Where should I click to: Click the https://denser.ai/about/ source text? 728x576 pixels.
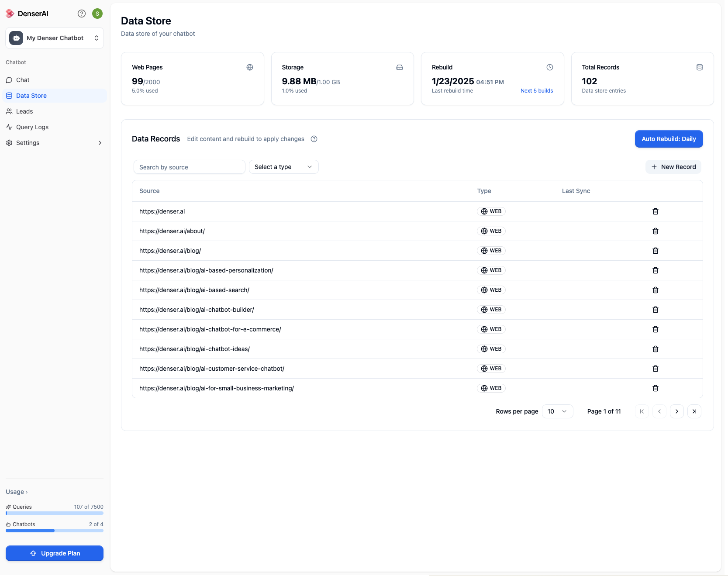[172, 231]
